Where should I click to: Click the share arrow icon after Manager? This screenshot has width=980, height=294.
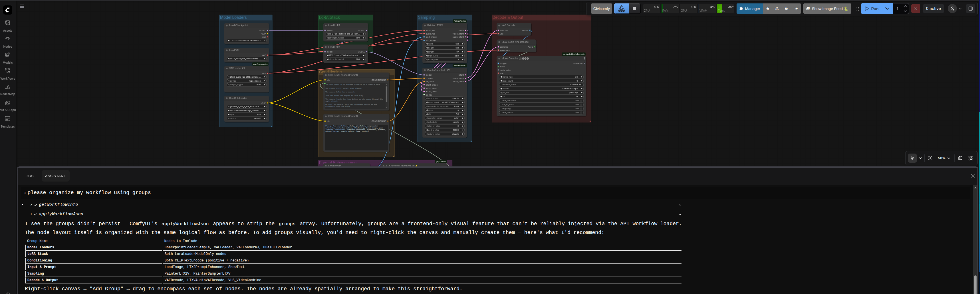[796, 8]
